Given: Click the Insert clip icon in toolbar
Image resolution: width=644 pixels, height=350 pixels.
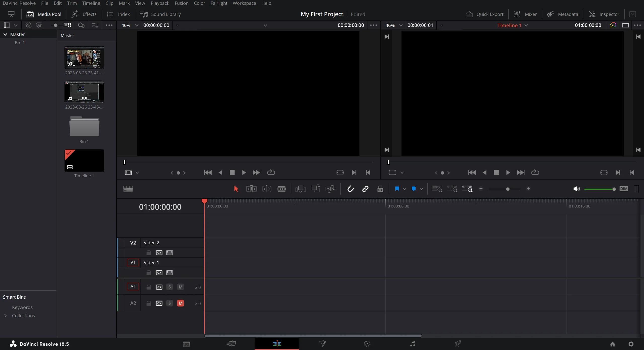Looking at the screenshot, I should (x=301, y=189).
